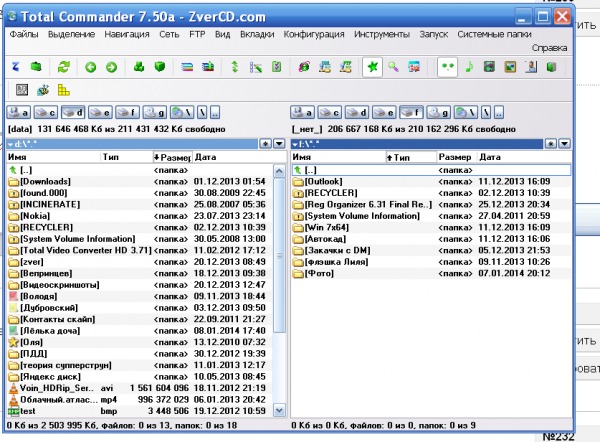600x442 pixels.
Task: Click the left panel scrollbar thumb
Action: click(280, 256)
